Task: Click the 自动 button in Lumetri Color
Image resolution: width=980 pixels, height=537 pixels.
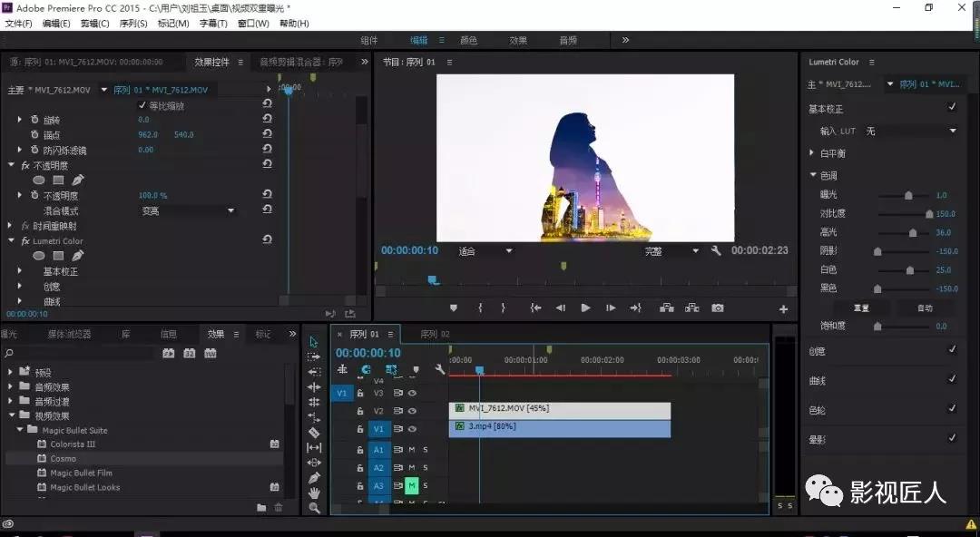Action: 924,308
